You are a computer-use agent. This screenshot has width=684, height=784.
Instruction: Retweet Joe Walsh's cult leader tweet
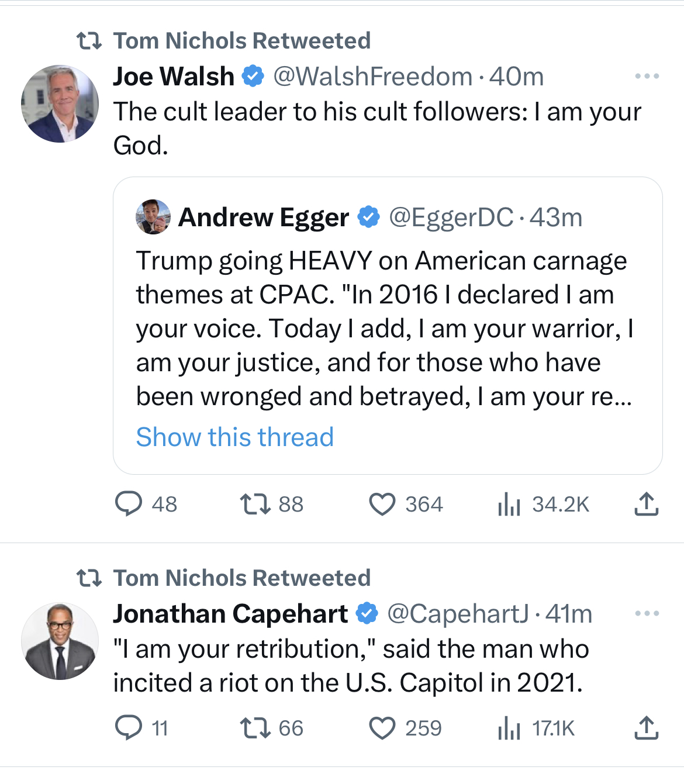click(x=255, y=504)
